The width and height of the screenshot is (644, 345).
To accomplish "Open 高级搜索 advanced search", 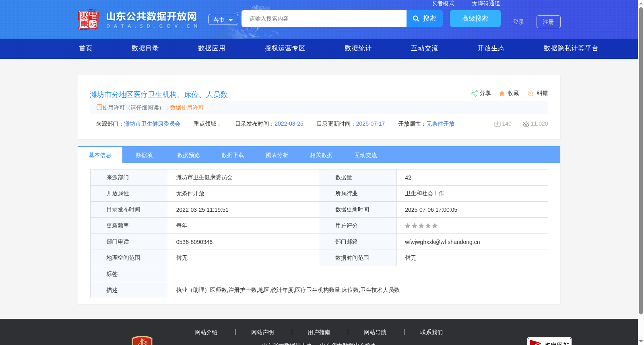I will pyautogui.click(x=475, y=19).
